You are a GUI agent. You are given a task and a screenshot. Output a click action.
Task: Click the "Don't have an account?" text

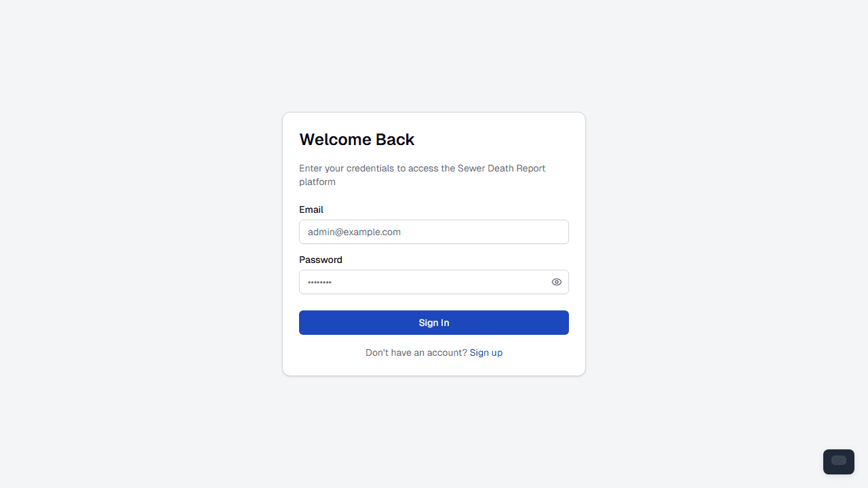[416, 352]
